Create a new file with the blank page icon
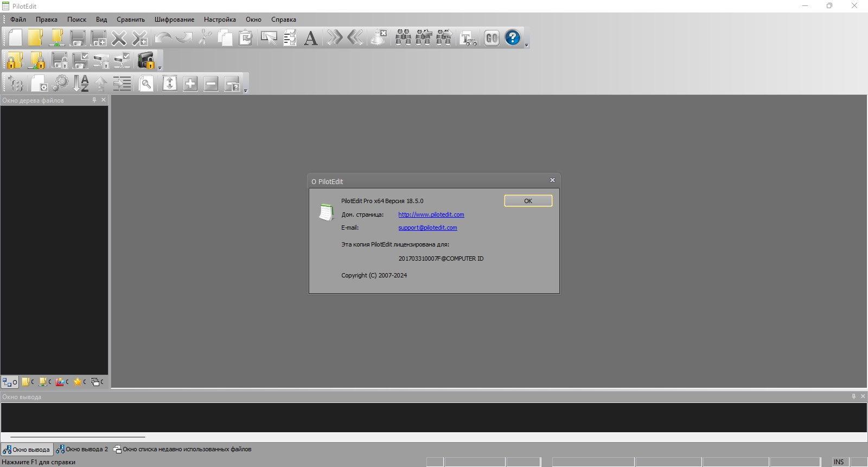 (x=15, y=37)
